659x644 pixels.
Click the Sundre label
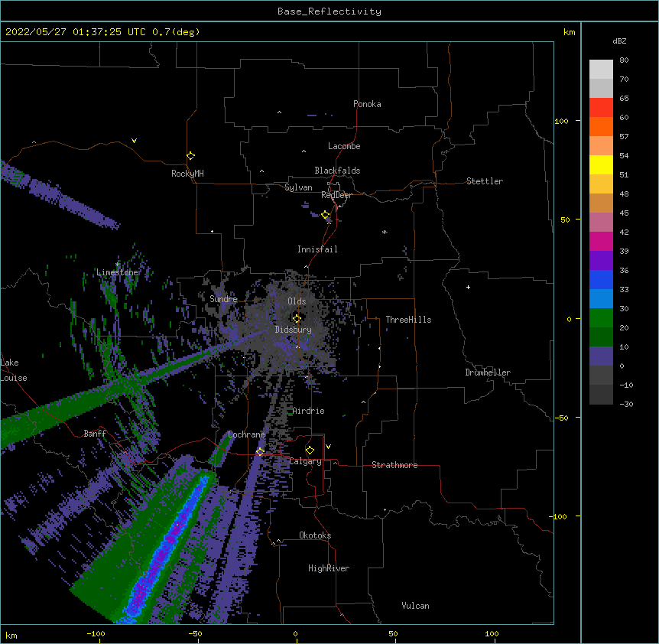(223, 299)
